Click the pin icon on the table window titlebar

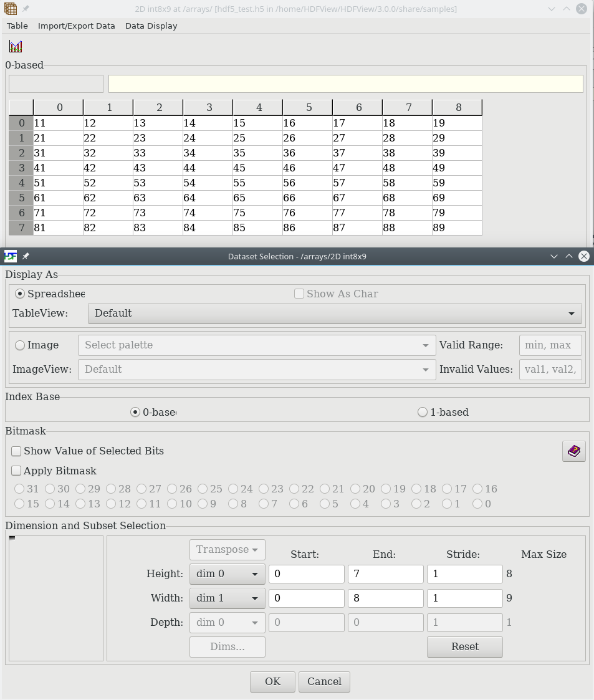point(26,9)
